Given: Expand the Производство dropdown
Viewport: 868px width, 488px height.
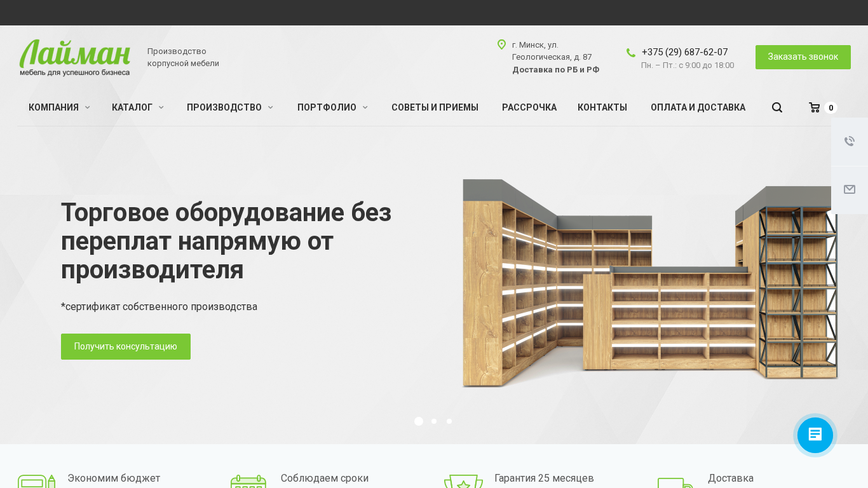Looking at the screenshot, I should pos(229,107).
